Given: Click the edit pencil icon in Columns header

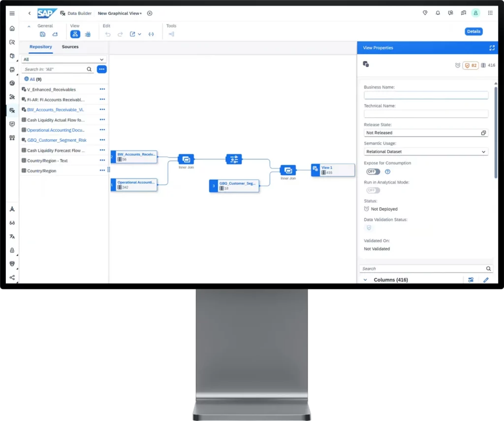Looking at the screenshot, I should coord(486,280).
